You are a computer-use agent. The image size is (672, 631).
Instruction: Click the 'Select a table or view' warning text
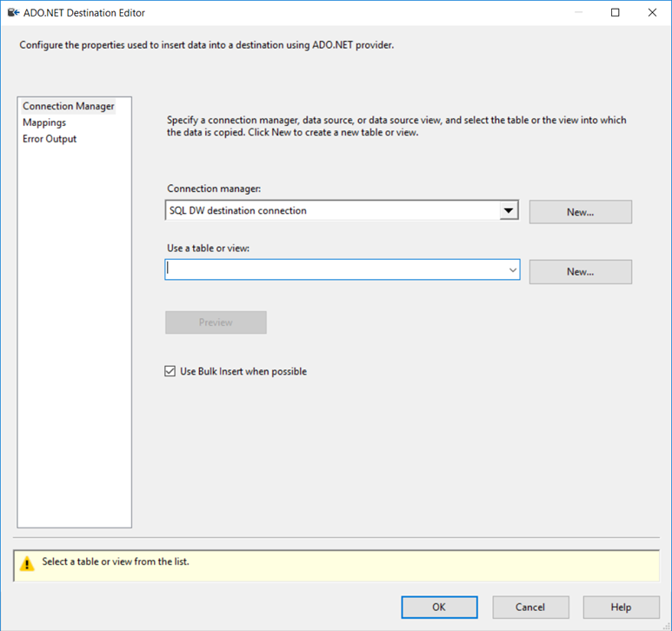point(116,561)
